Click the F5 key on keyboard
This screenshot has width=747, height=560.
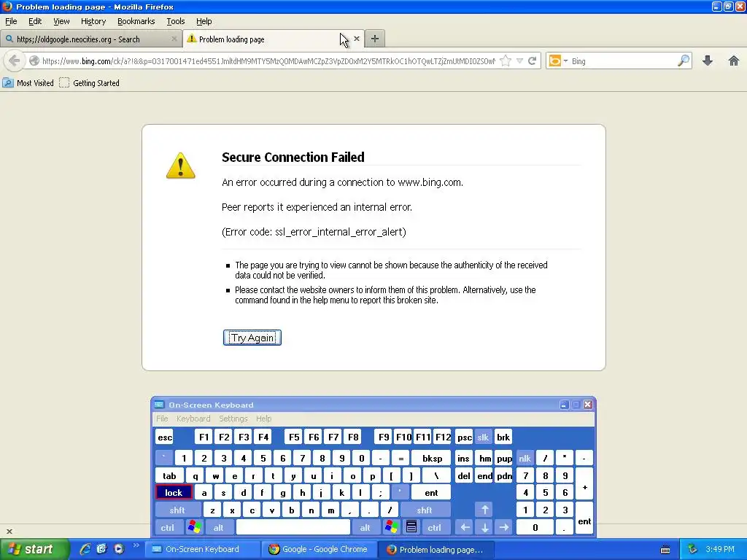pos(294,437)
